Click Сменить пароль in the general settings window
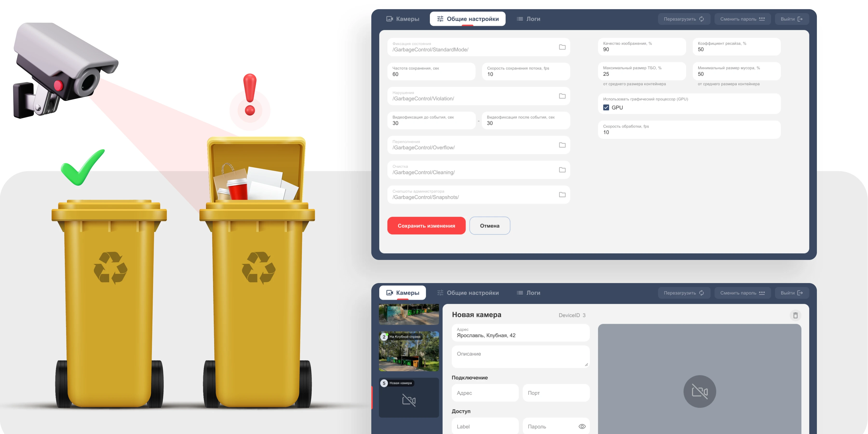868x434 pixels. 742,19
